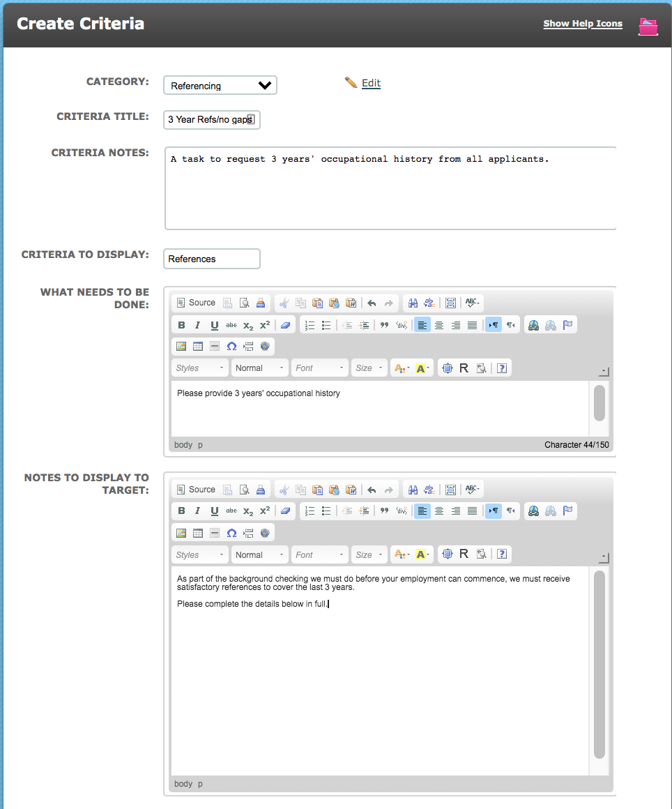Click the Edit link next to Category
672x809 pixels.
click(x=372, y=83)
